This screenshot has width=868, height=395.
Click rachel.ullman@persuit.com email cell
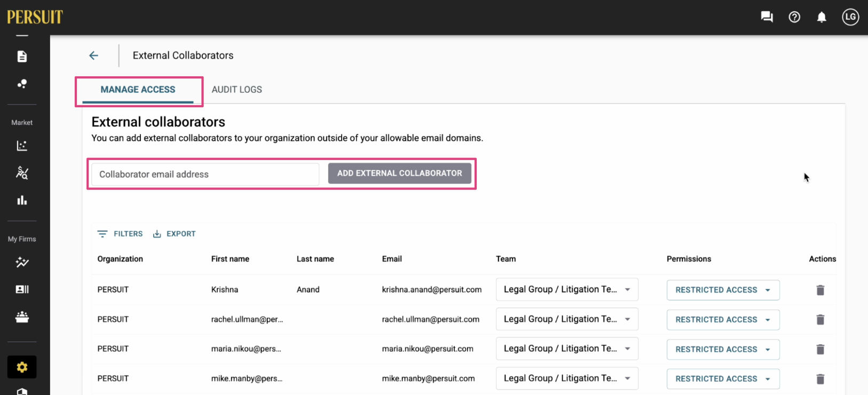[430, 319]
